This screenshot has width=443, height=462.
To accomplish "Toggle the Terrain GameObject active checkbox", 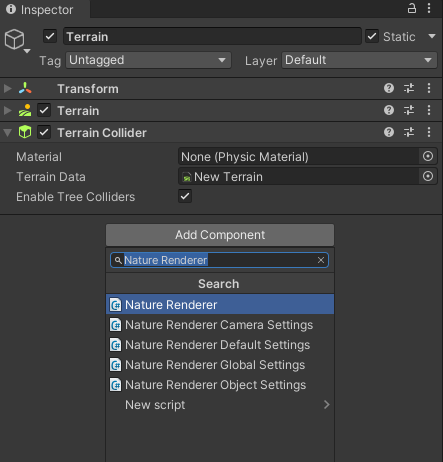I will [50, 36].
